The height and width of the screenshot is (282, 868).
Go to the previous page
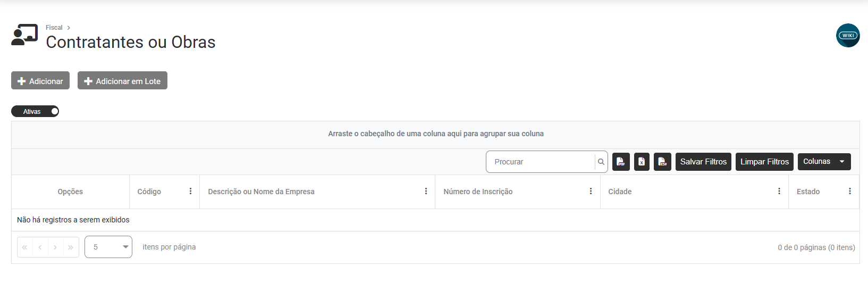click(40, 247)
